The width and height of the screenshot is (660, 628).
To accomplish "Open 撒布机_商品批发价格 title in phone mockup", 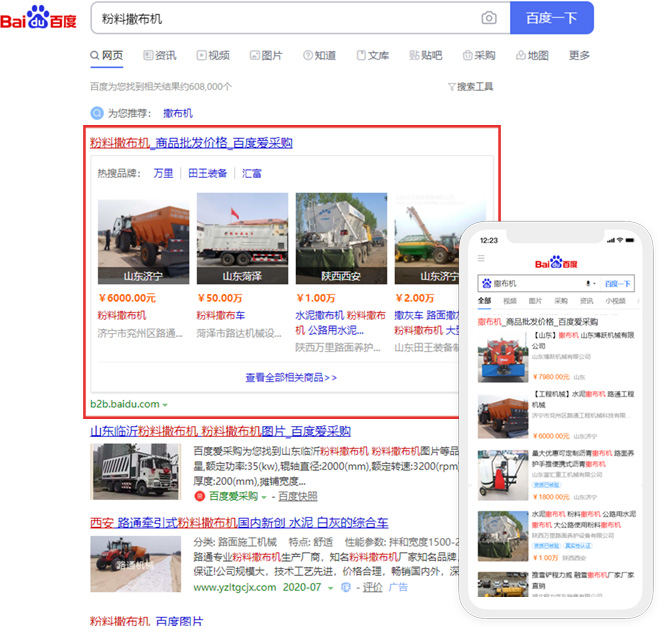I will tap(538, 322).
